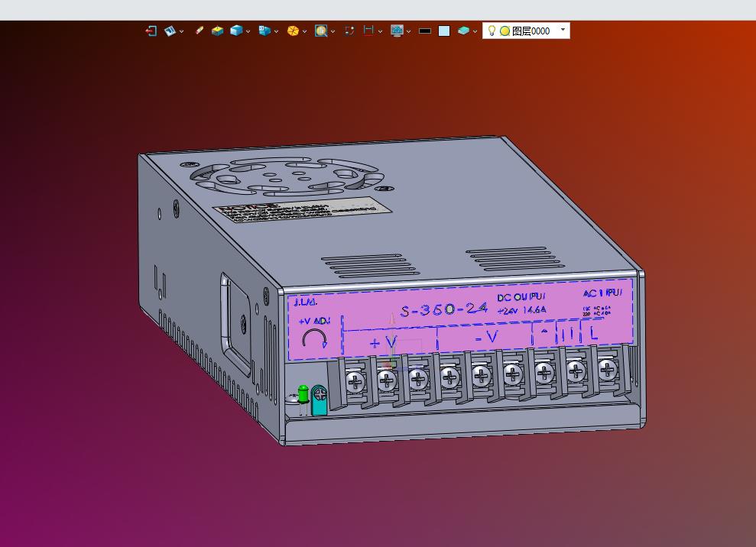Viewport: 756px width, 547px height.
Task: Open dropdown beside view orientation block icon
Action: (276, 31)
